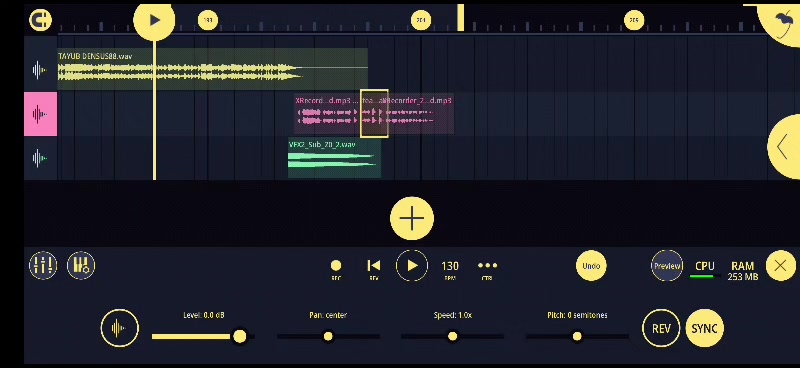Jump to bar marker 201 on the ruler
Screen dimensions: 800x368
click(x=421, y=20)
